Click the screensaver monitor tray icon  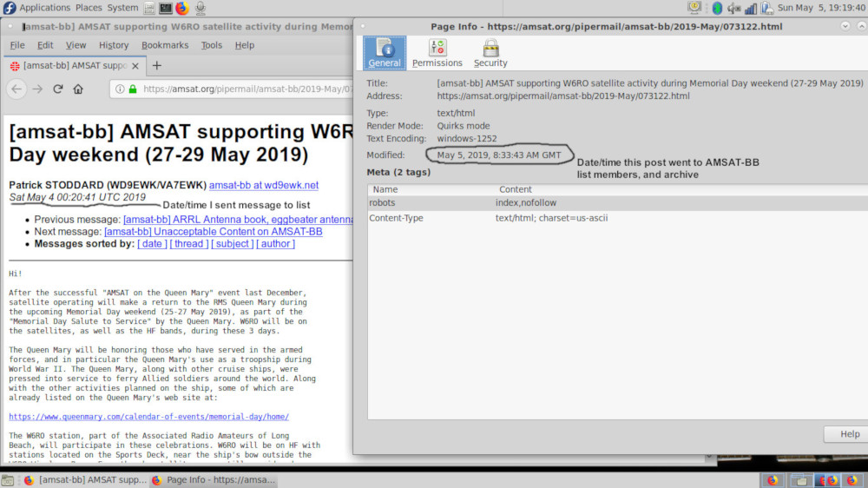coord(694,8)
